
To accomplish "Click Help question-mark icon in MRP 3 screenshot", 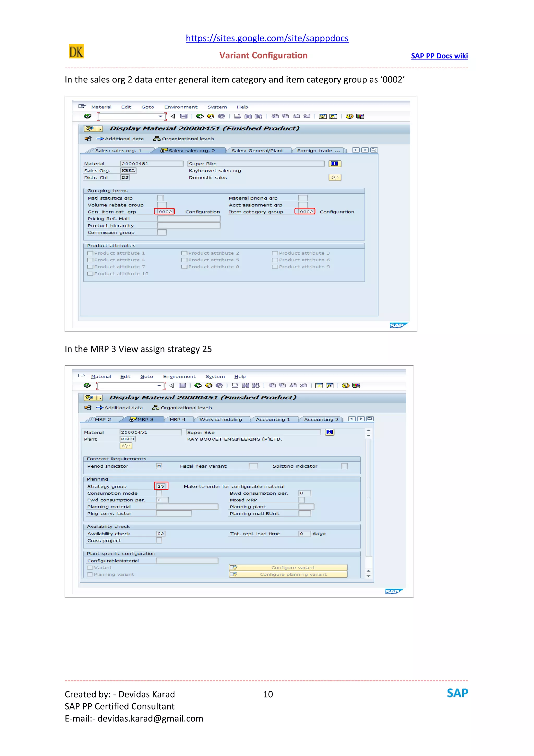I will click(345, 386).
